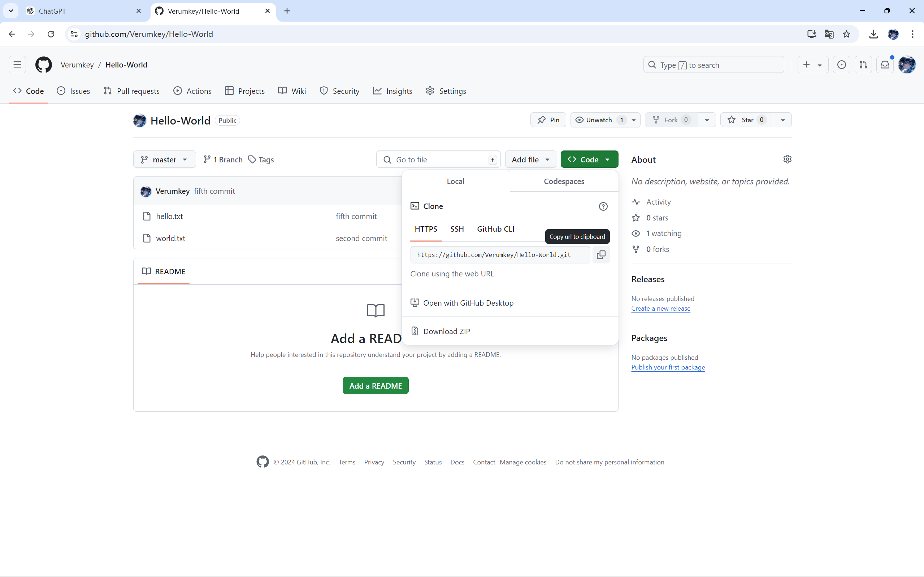Click the Type to search field
This screenshot has width=924, height=577.
pos(713,65)
